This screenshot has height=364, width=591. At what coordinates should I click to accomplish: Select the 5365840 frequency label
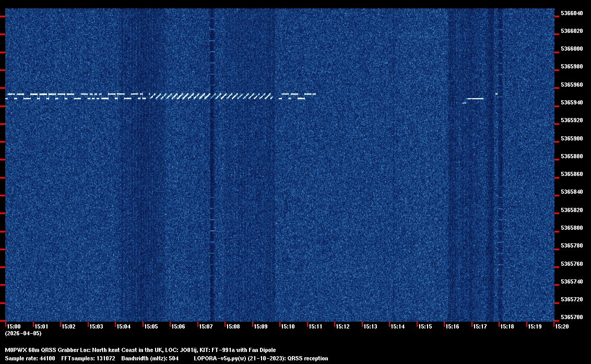click(572, 192)
